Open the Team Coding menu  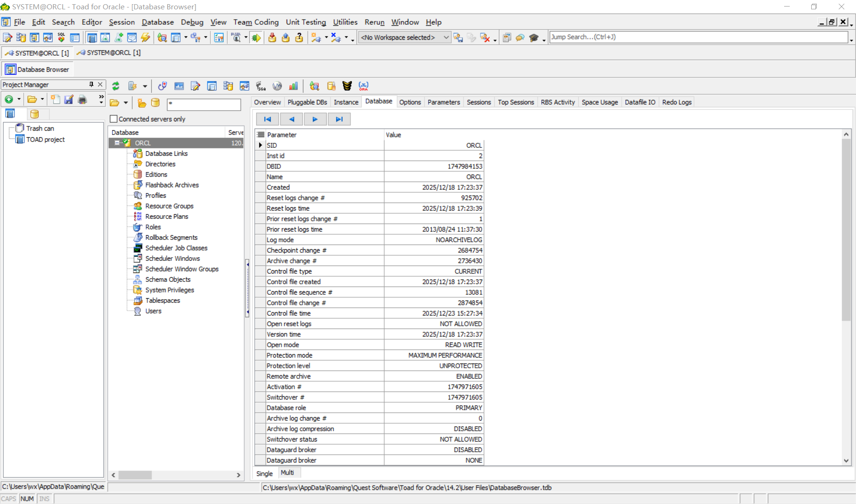click(256, 22)
